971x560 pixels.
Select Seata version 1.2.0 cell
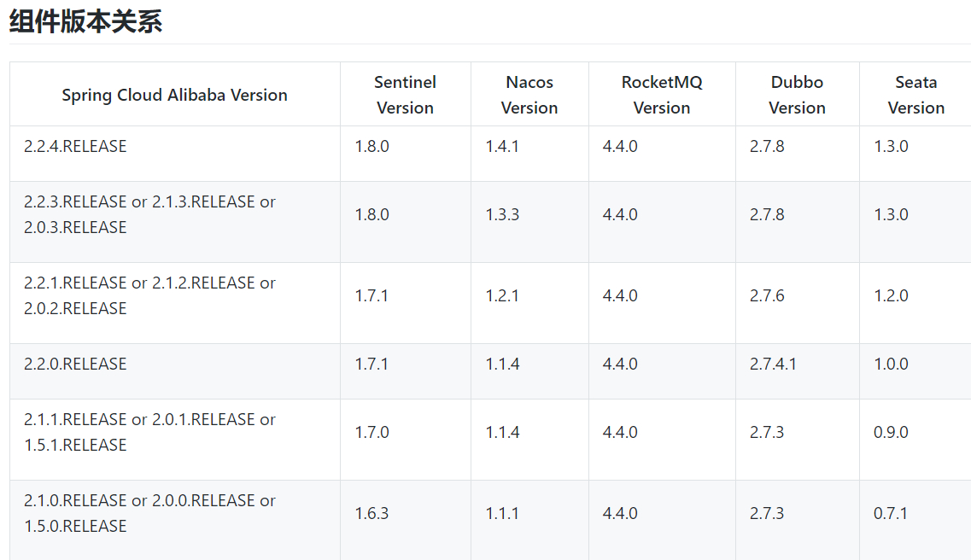[x=891, y=296]
